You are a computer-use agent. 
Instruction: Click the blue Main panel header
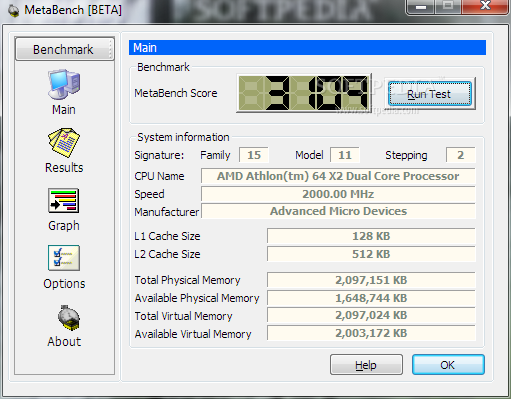[307, 48]
